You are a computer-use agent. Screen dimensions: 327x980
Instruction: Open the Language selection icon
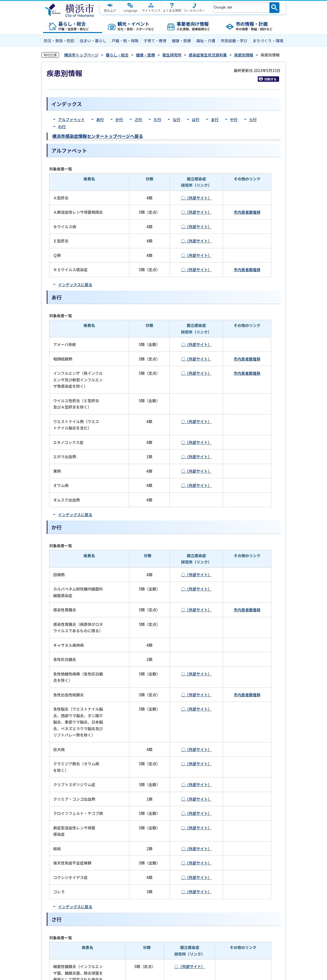click(x=130, y=8)
